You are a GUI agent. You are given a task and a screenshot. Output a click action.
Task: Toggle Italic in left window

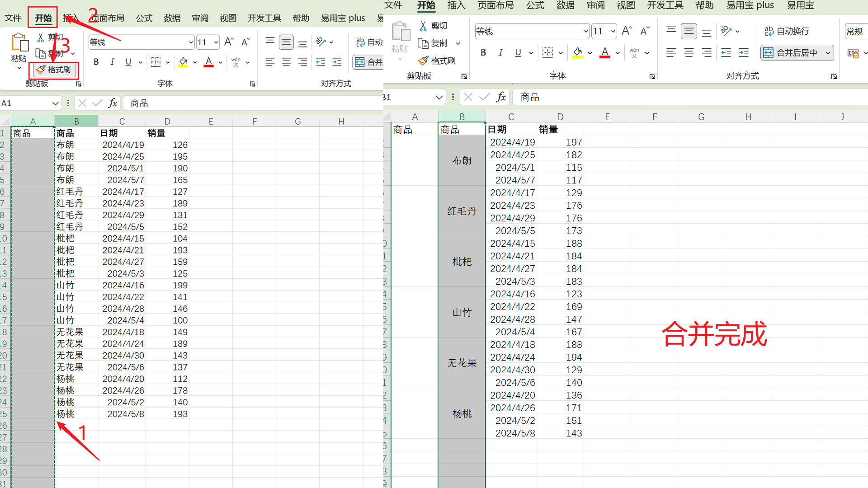(x=112, y=62)
